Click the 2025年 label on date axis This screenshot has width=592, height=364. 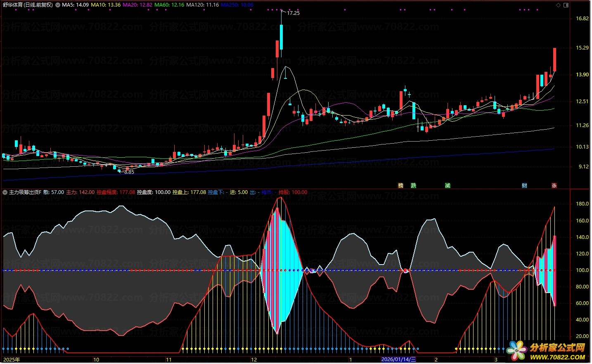point(12,360)
